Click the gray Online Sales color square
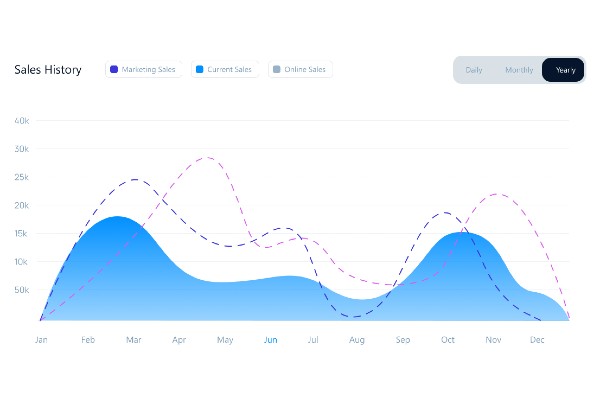Viewport: 600px width, 400px height. [x=276, y=70]
